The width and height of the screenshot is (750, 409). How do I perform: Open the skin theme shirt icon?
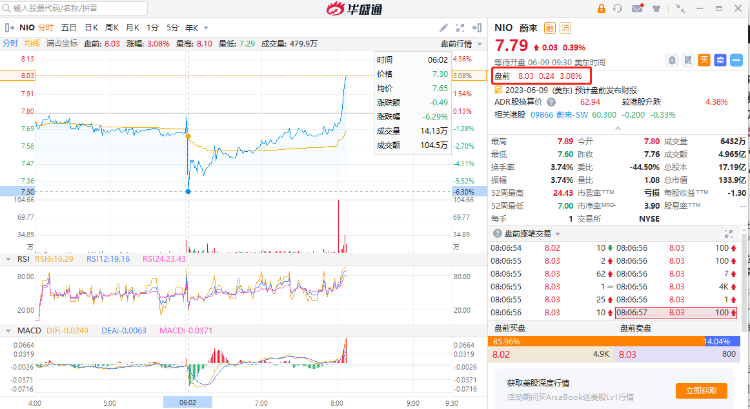pos(656,9)
